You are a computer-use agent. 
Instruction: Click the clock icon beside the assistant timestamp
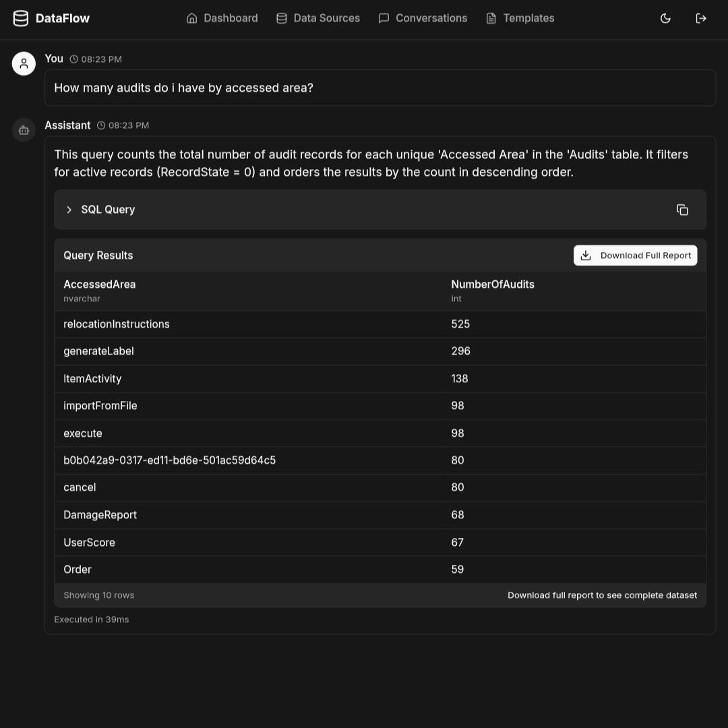click(100, 125)
